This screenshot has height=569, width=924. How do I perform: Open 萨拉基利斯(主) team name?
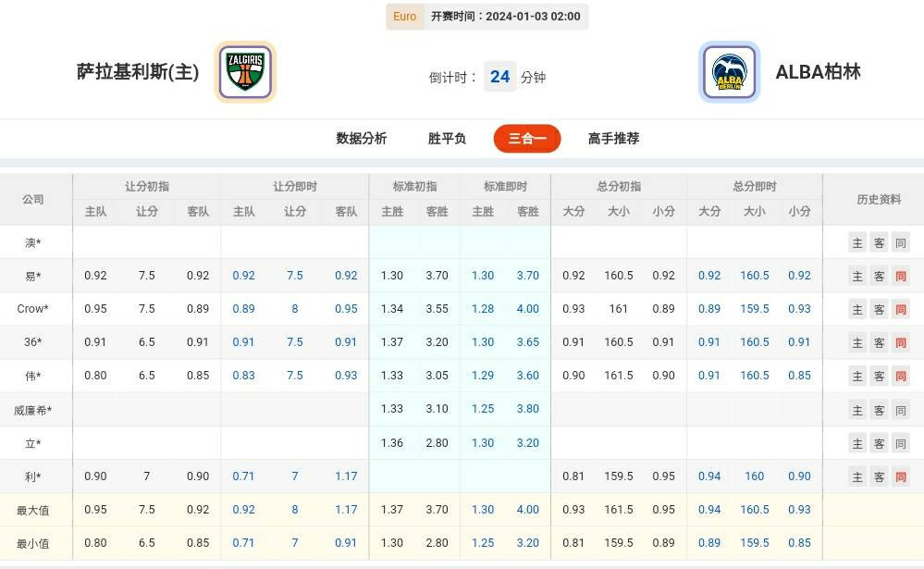[x=138, y=72]
